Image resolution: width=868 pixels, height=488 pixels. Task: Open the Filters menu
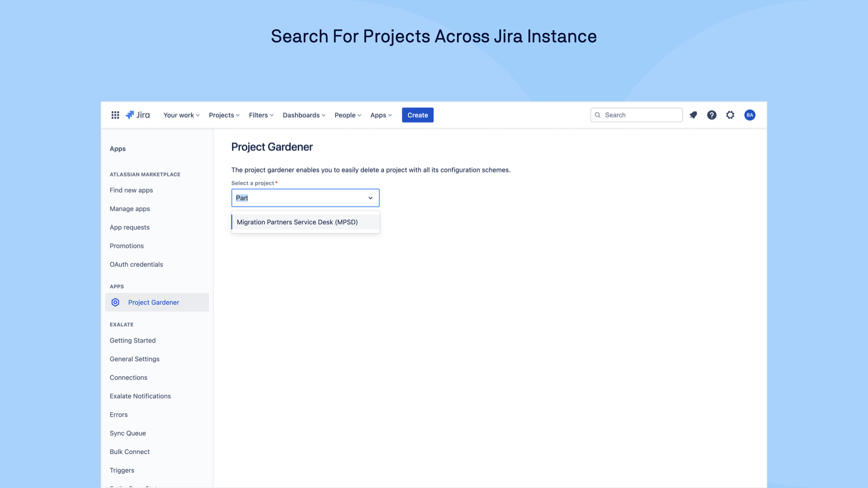(261, 115)
